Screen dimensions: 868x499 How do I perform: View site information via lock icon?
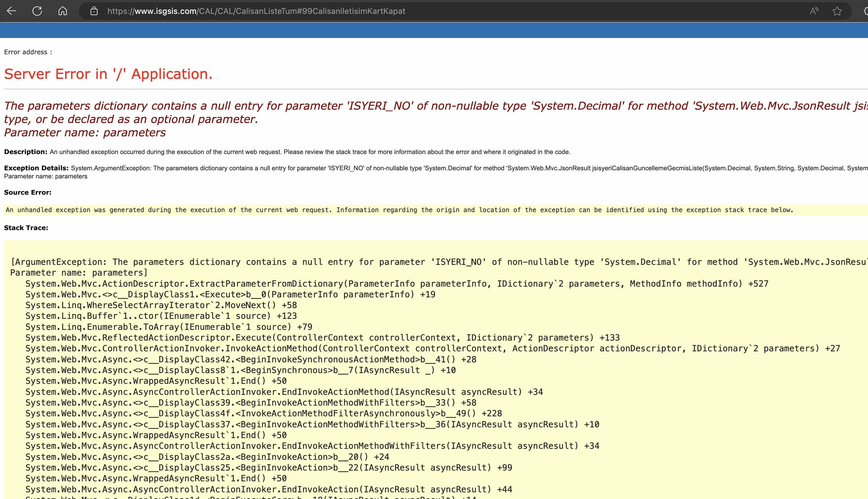94,11
